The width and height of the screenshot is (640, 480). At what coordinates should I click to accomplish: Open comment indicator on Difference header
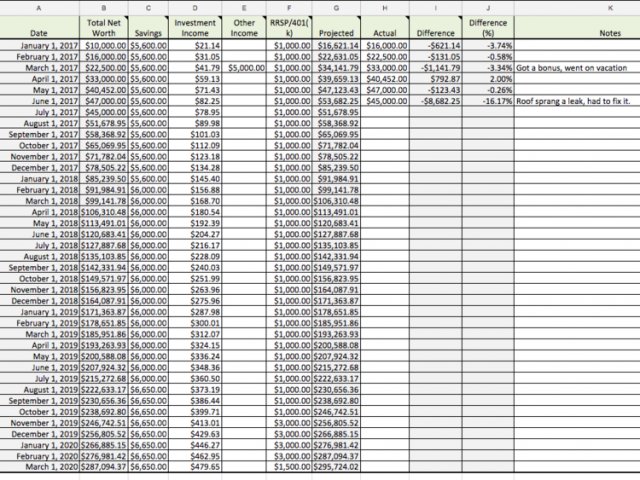click(x=460, y=18)
